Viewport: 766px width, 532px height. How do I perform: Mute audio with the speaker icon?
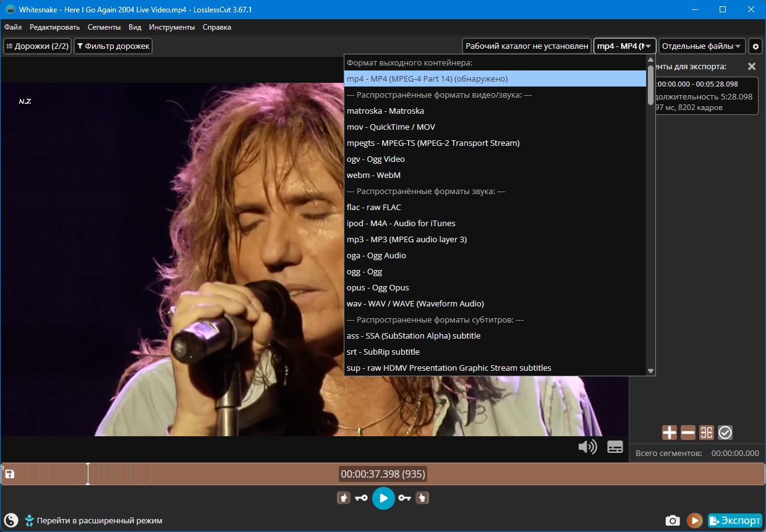pyautogui.click(x=587, y=447)
